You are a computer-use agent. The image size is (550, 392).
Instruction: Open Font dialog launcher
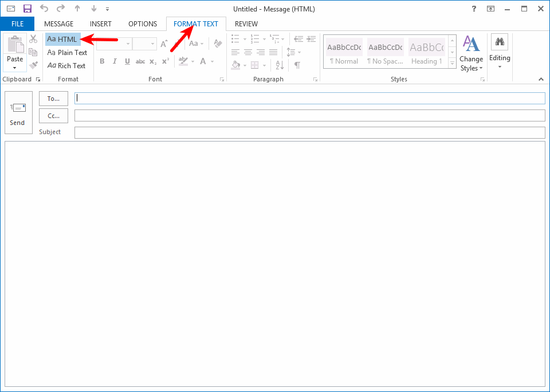222,80
